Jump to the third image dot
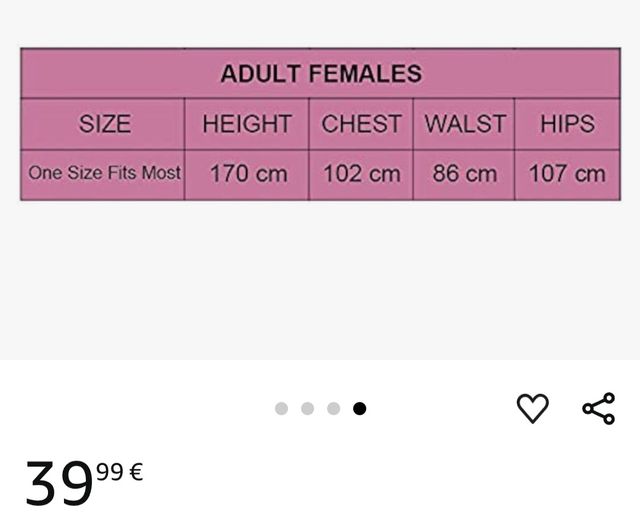 333,408
